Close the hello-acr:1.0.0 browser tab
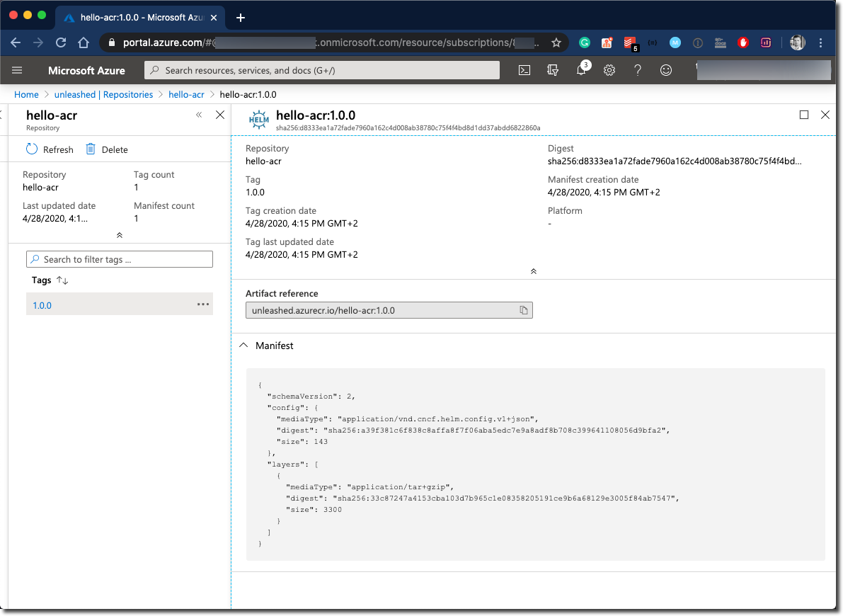The height and width of the screenshot is (616, 843). point(214,18)
